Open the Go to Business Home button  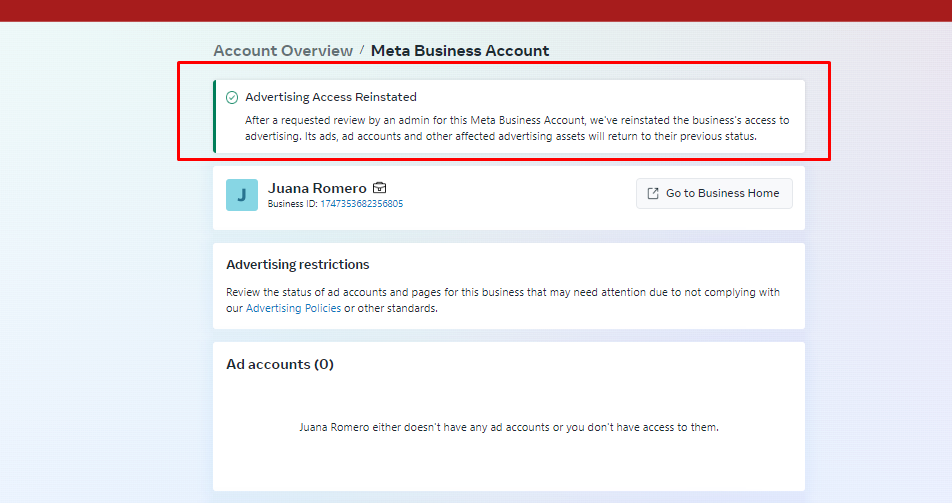click(x=714, y=193)
